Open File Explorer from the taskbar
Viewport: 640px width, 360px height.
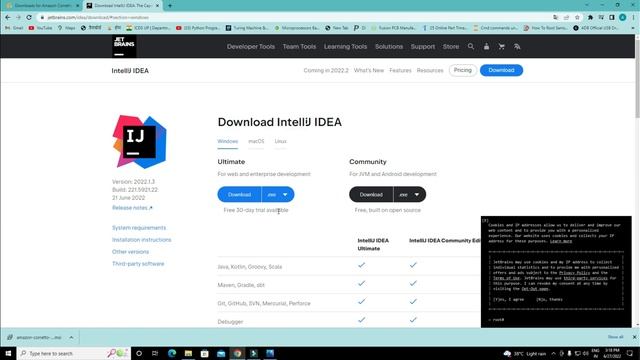[188, 353]
